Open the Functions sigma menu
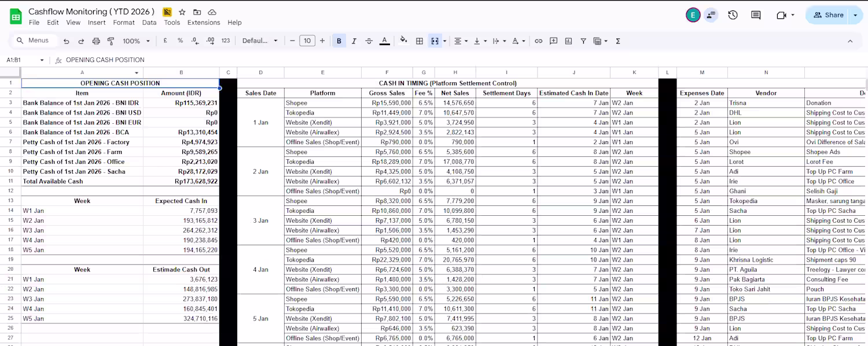Image resolution: width=868 pixels, height=346 pixels. 618,41
